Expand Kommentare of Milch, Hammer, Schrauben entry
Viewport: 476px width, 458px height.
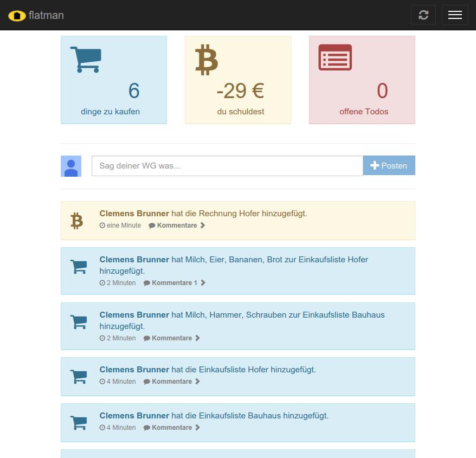point(171,338)
